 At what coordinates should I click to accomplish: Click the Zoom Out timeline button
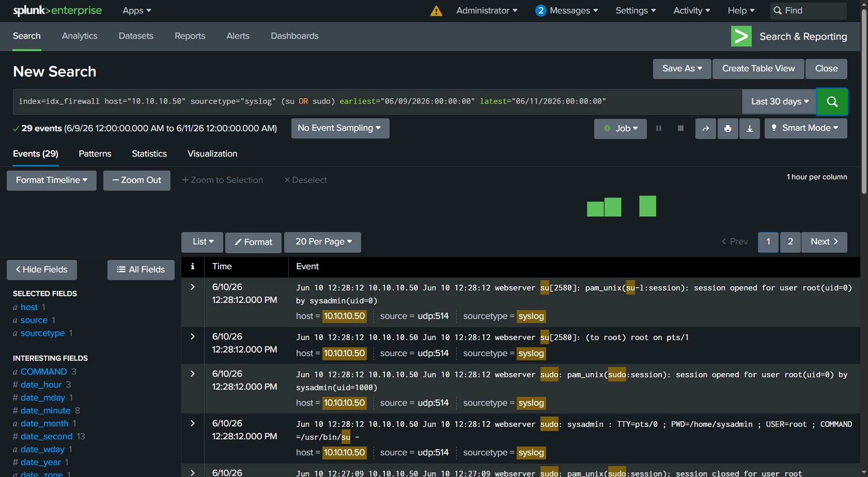137,180
